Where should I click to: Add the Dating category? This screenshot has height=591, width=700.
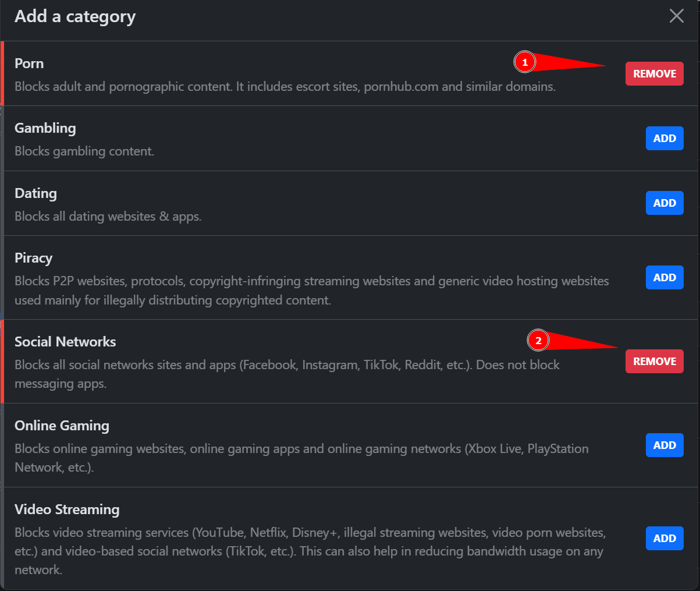[665, 203]
